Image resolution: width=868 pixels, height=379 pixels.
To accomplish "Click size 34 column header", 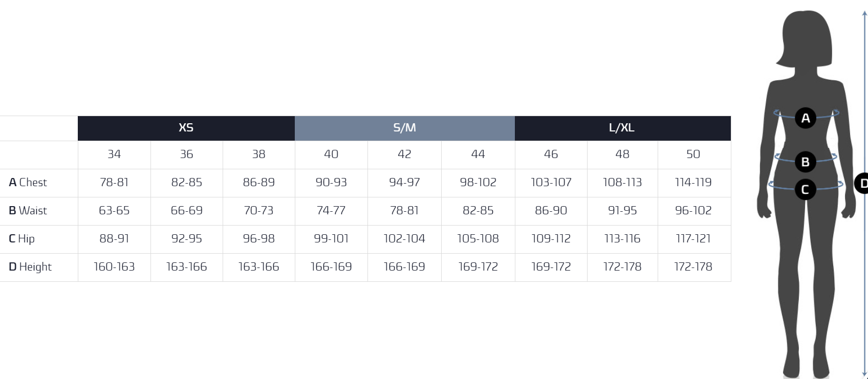I will [x=114, y=154].
